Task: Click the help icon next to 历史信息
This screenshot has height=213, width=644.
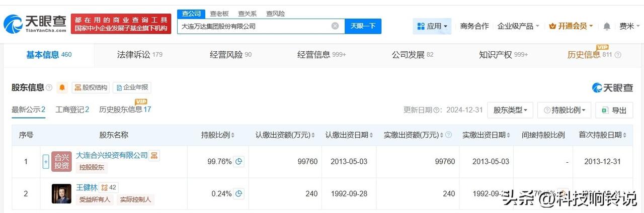Action: (x=618, y=55)
